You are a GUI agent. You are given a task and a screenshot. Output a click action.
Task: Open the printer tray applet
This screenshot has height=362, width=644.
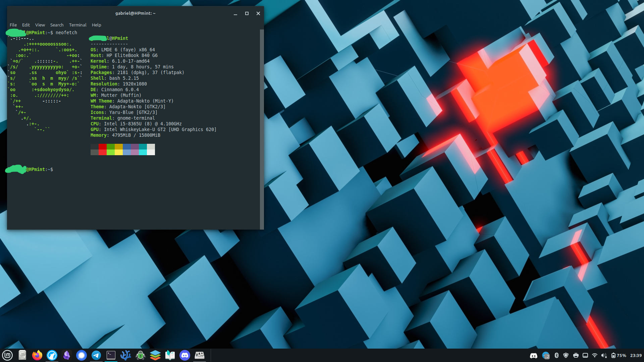(x=576, y=355)
